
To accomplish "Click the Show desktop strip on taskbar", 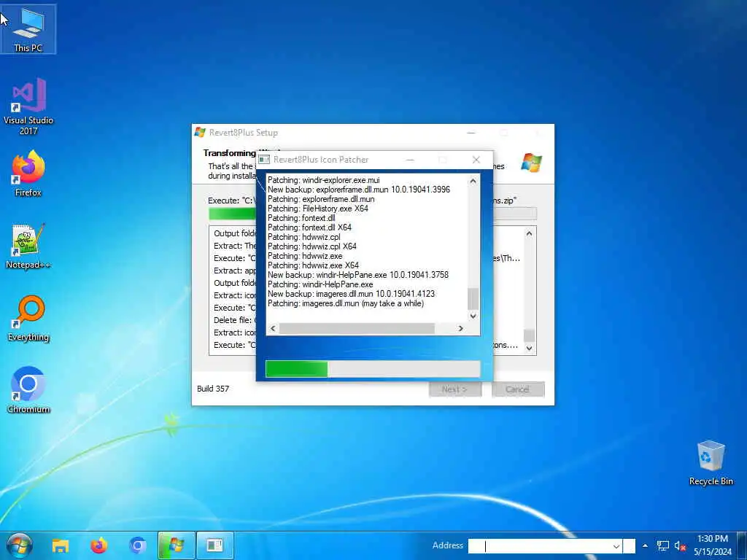I will tap(743, 545).
